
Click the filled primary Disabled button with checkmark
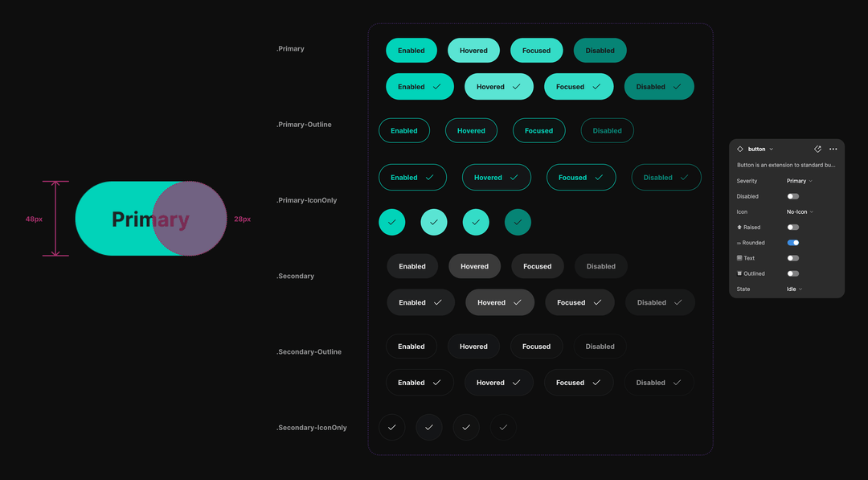pos(659,87)
